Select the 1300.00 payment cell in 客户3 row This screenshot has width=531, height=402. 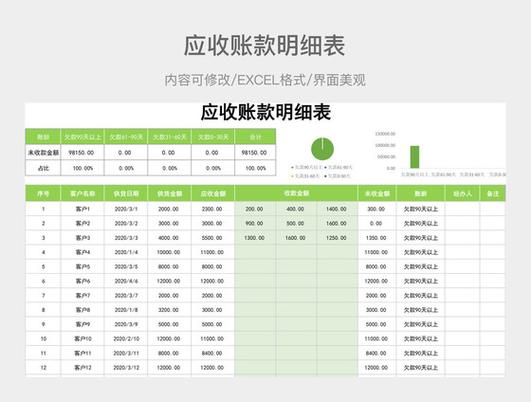click(255, 238)
